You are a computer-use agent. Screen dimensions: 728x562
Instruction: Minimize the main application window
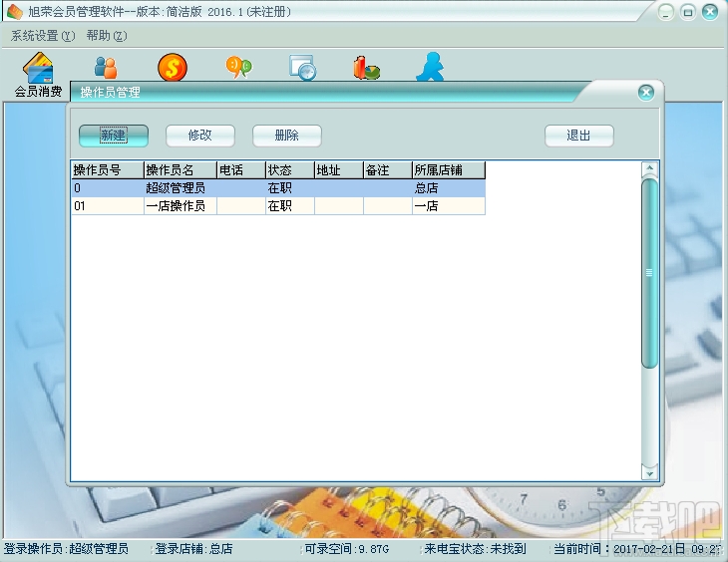pyautogui.click(x=666, y=12)
